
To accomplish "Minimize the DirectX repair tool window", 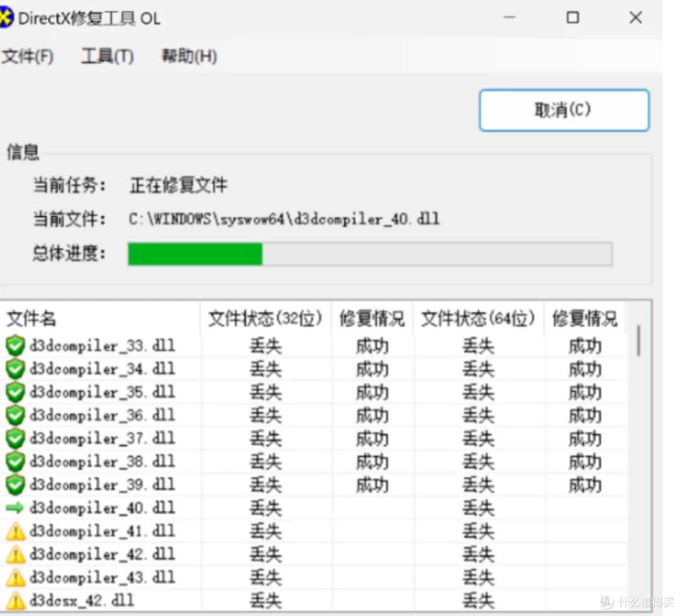I will click(x=509, y=18).
